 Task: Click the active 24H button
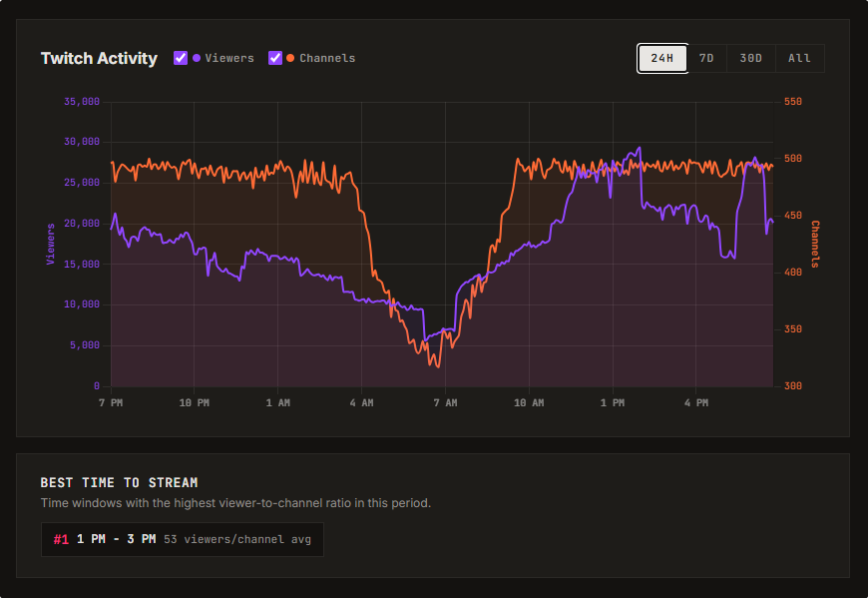pyautogui.click(x=661, y=58)
